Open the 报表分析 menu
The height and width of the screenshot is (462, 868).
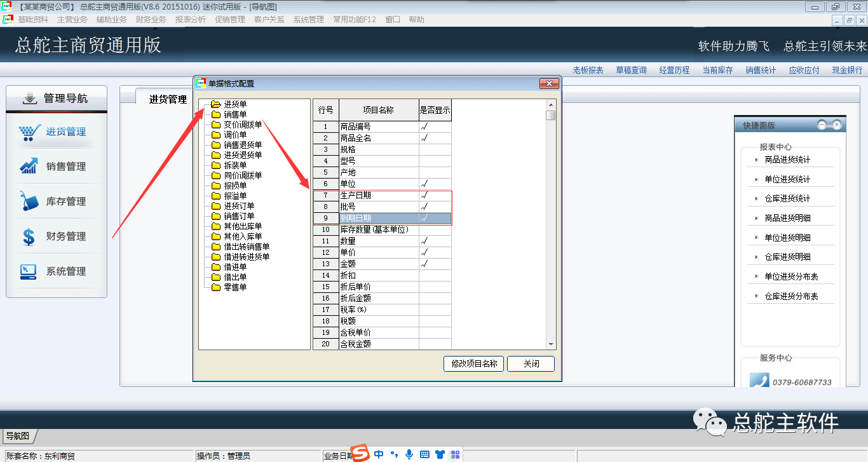tap(191, 20)
